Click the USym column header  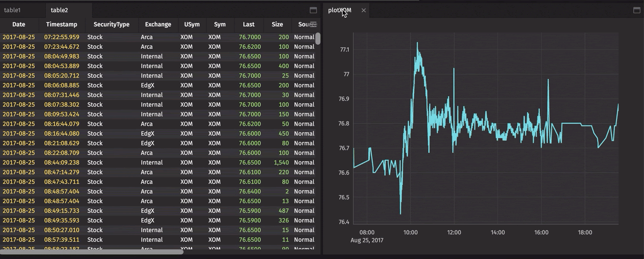pos(192,24)
